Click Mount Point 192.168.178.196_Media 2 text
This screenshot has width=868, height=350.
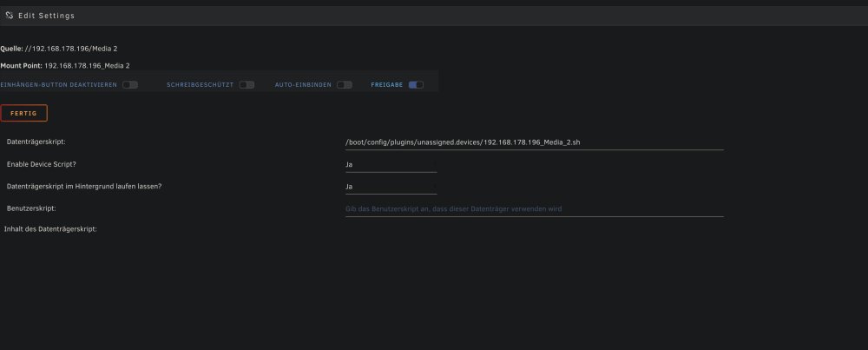[x=65, y=65]
